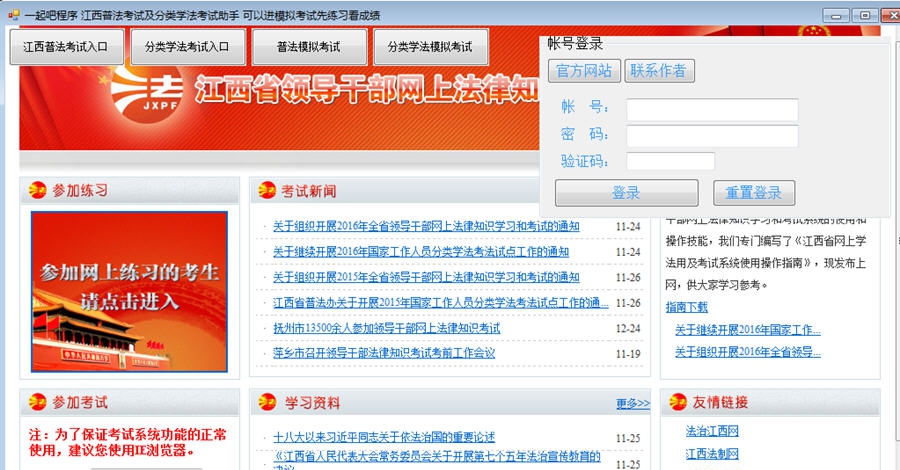Screen dimensions: 900x470
Task: Start 分类学法模拟考试
Action: point(430,46)
